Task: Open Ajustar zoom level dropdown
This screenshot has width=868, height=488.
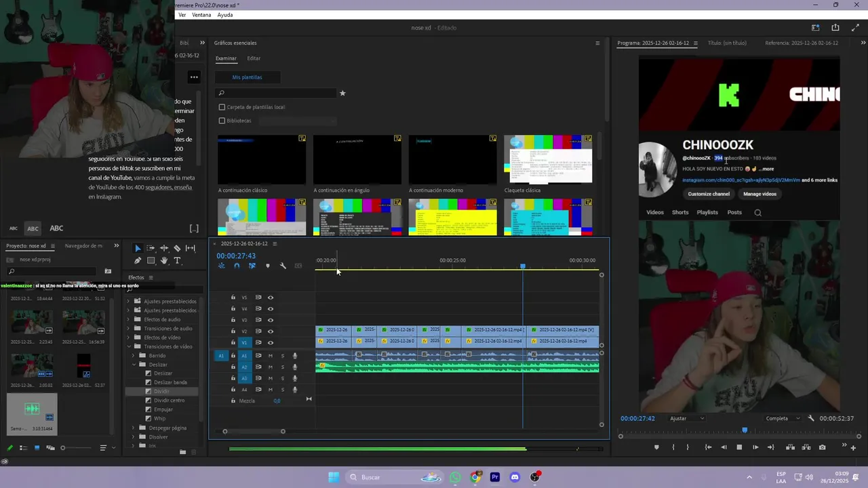Action: point(687,419)
